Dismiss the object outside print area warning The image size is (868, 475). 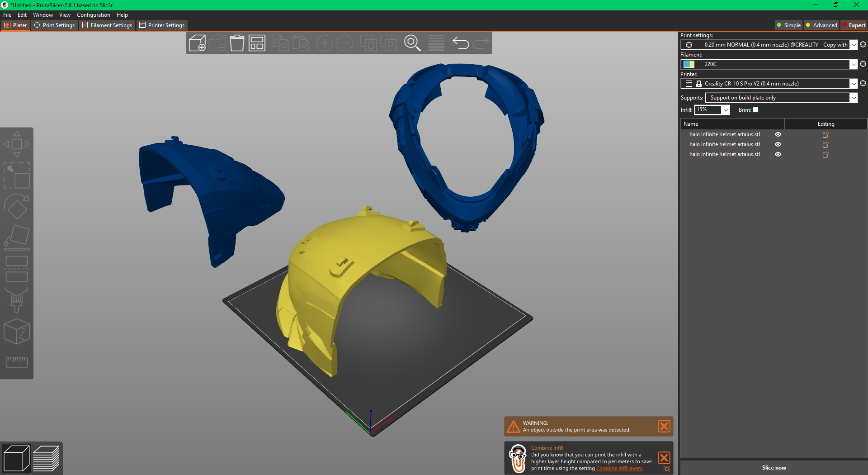tap(664, 426)
